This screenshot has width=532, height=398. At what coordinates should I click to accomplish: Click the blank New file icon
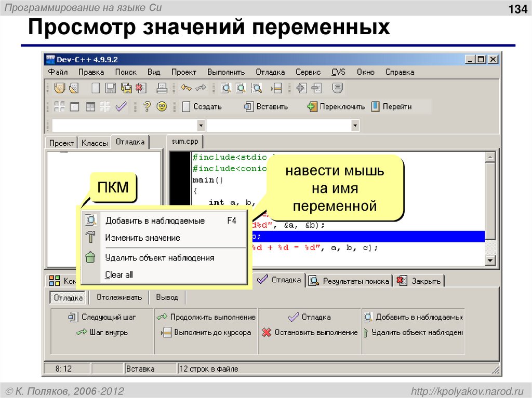96,89
